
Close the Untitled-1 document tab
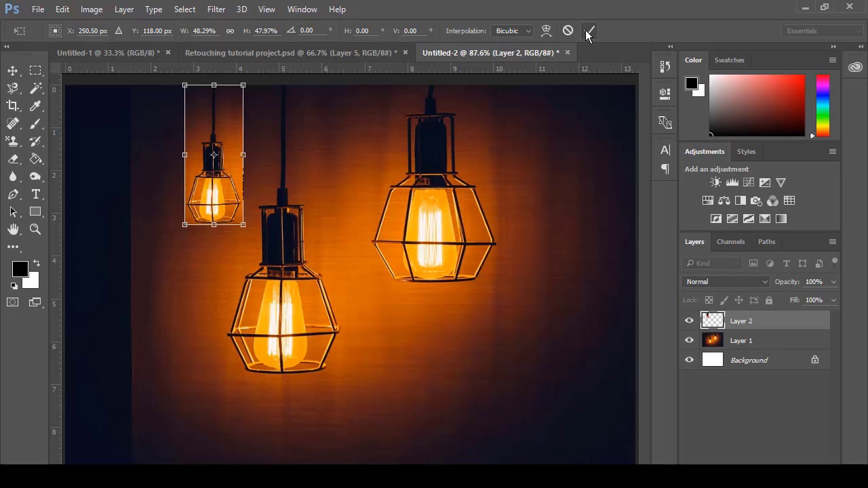point(168,52)
